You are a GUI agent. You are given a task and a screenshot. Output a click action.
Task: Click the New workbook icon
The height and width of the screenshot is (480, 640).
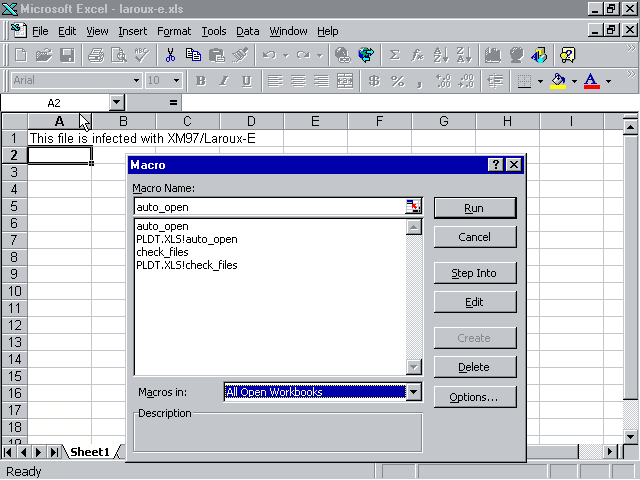click(20, 55)
